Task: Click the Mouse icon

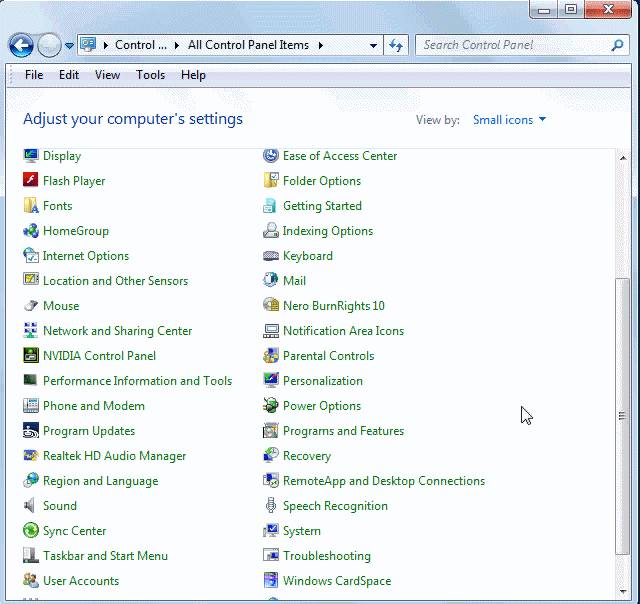Action: 31,306
